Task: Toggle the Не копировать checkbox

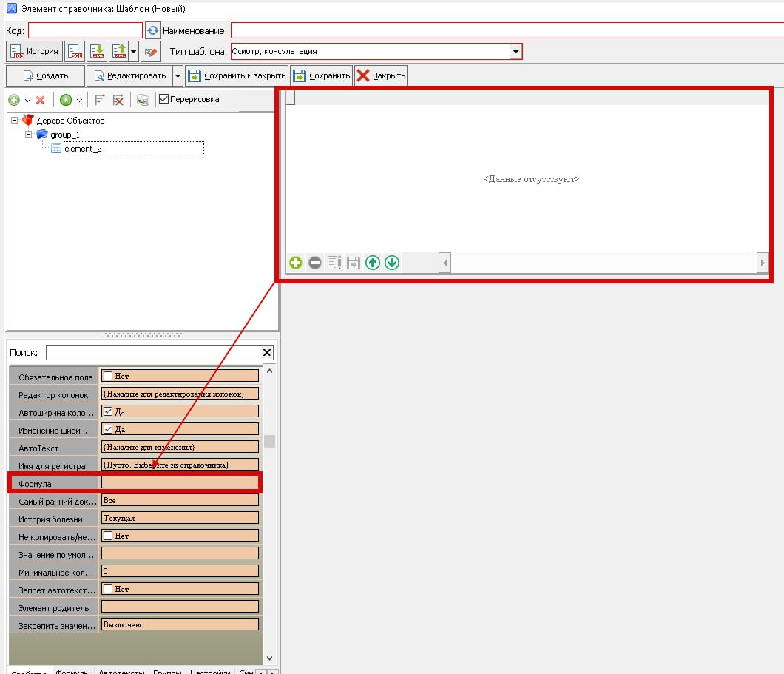Action: click(x=107, y=536)
